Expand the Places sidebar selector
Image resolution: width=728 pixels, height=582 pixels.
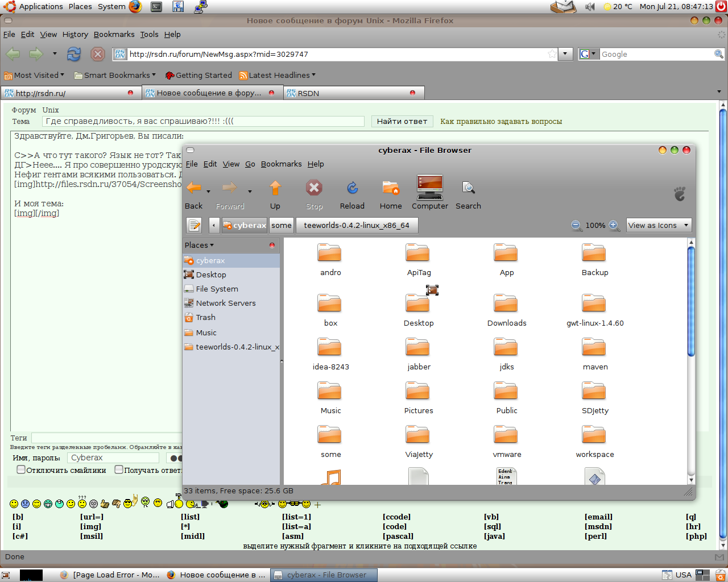coord(199,246)
